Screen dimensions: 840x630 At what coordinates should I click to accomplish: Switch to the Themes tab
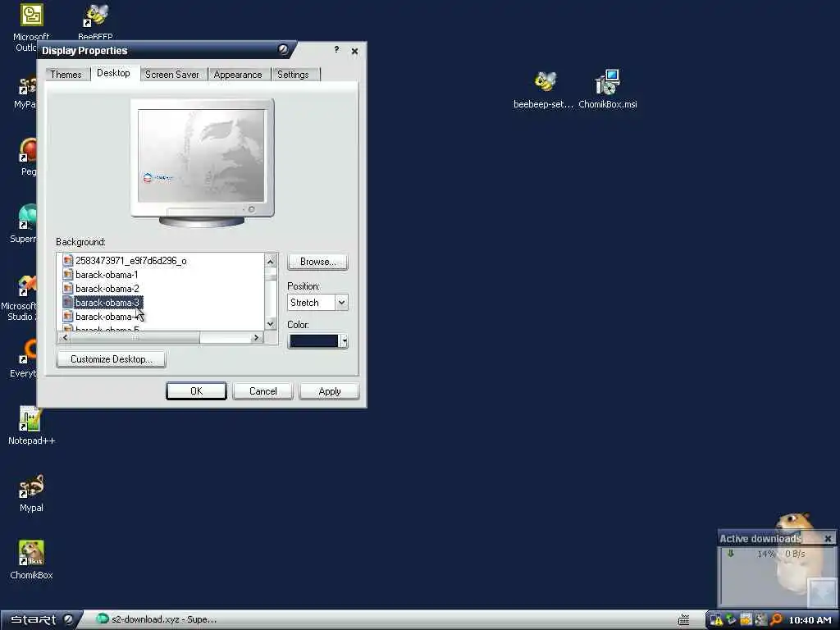66,75
